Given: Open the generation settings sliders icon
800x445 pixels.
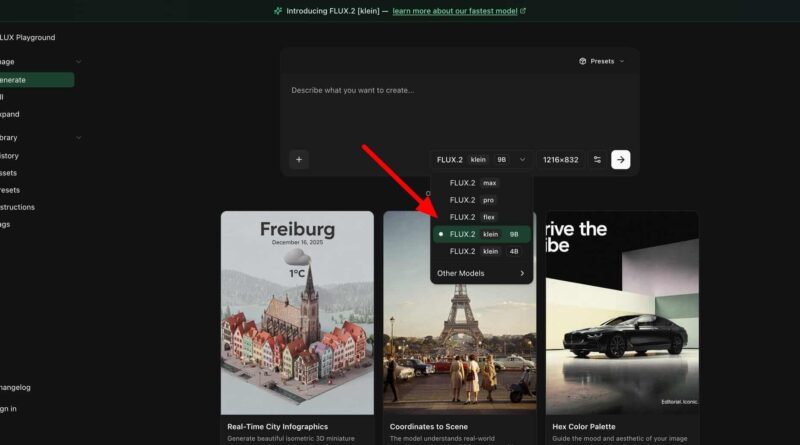Looking at the screenshot, I should pyautogui.click(x=598, y=159).
